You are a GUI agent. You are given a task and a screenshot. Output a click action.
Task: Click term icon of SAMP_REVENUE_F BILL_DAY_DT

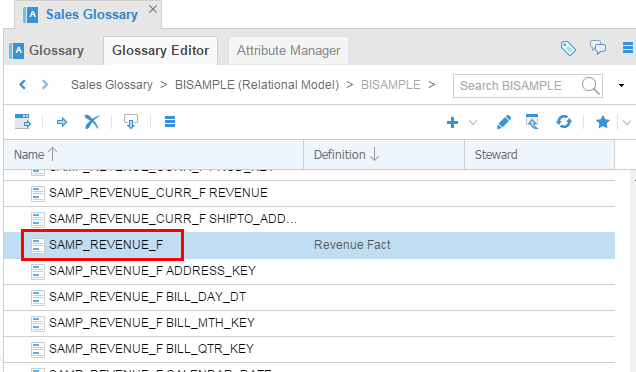(x=38, y=297)
